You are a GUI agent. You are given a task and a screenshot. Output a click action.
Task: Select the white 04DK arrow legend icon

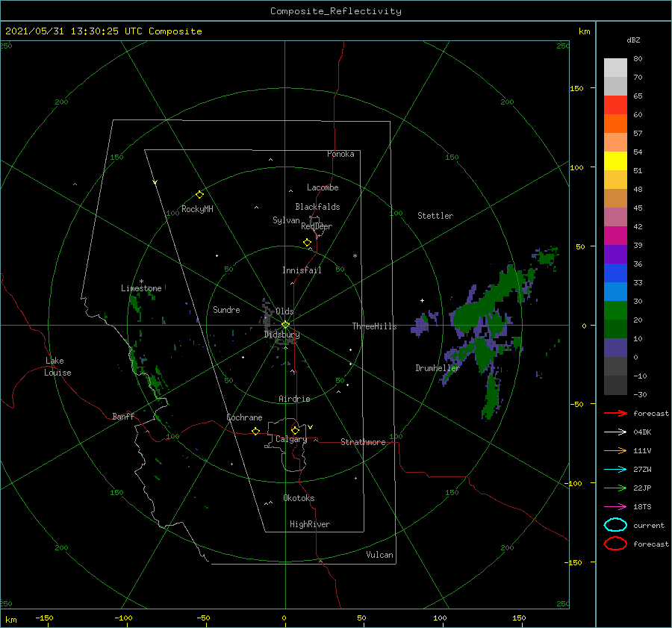click(x=615, y=432)
